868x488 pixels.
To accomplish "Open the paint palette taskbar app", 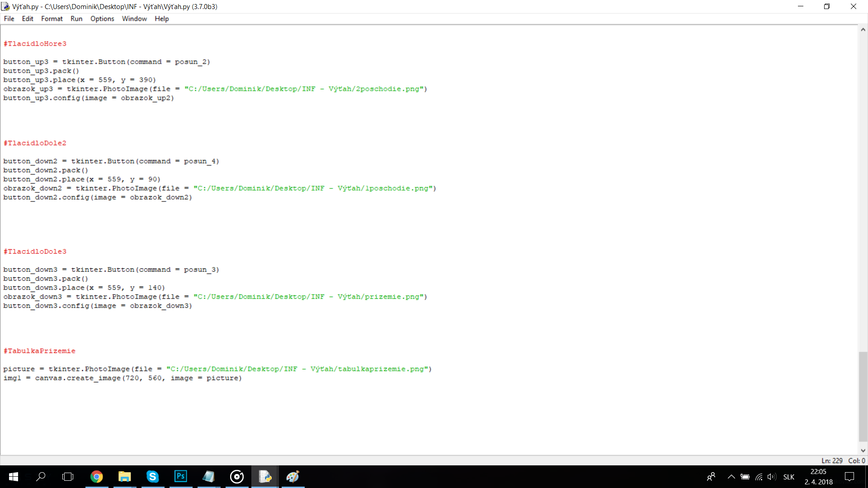I will click(x=293, y=477).
